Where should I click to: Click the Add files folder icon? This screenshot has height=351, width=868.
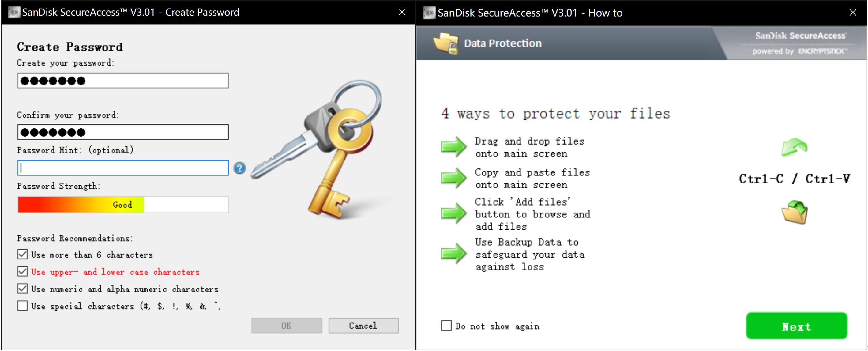tap(794, 213)
